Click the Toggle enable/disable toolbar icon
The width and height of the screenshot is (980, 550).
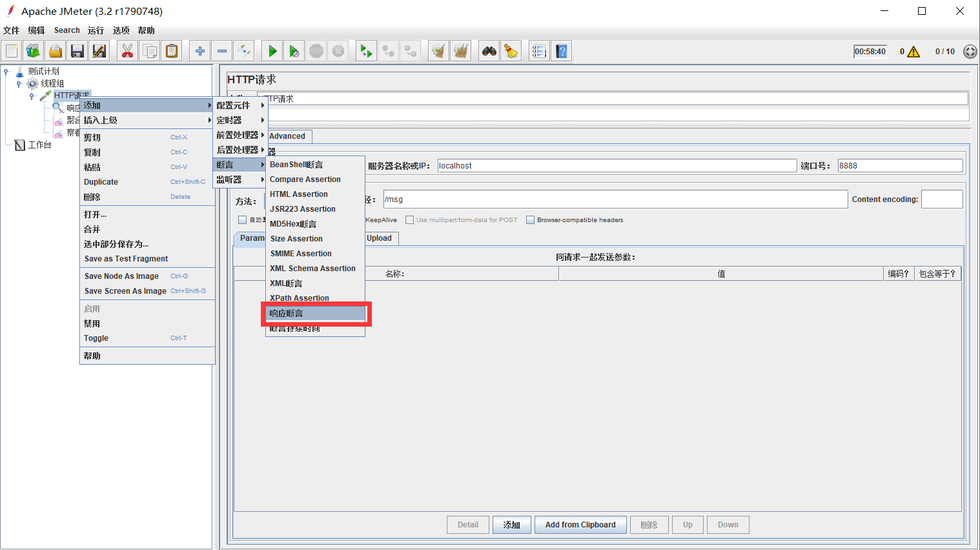coord(244,51)
